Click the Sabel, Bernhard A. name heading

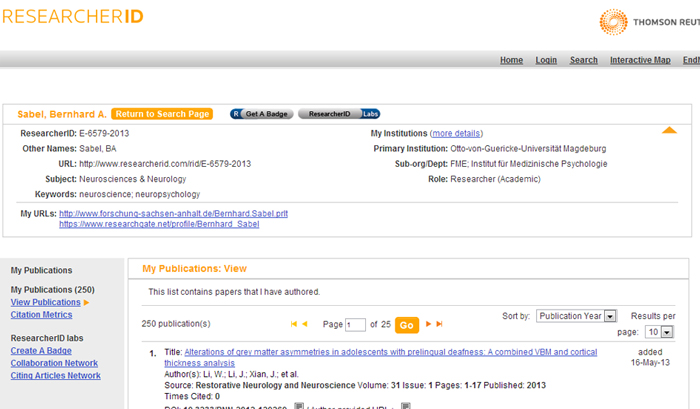62,114
